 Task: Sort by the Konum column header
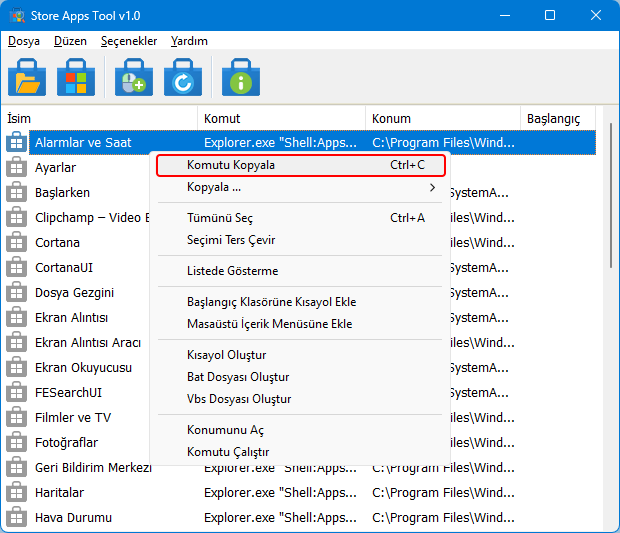[x=443, y=118]
